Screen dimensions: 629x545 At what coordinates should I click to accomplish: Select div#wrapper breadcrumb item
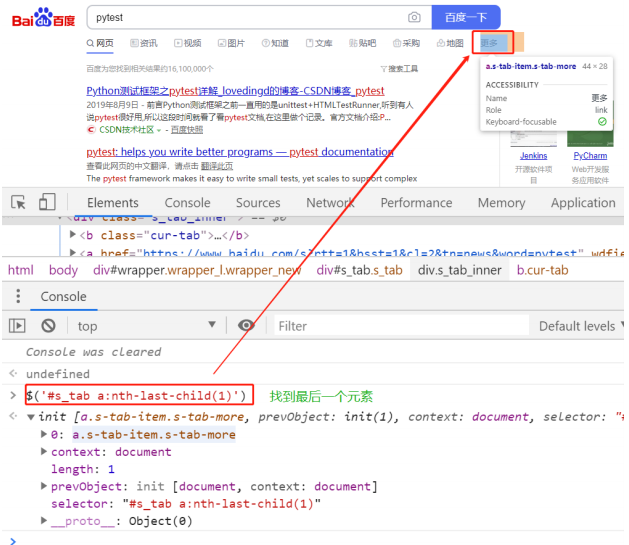[197, 270]
